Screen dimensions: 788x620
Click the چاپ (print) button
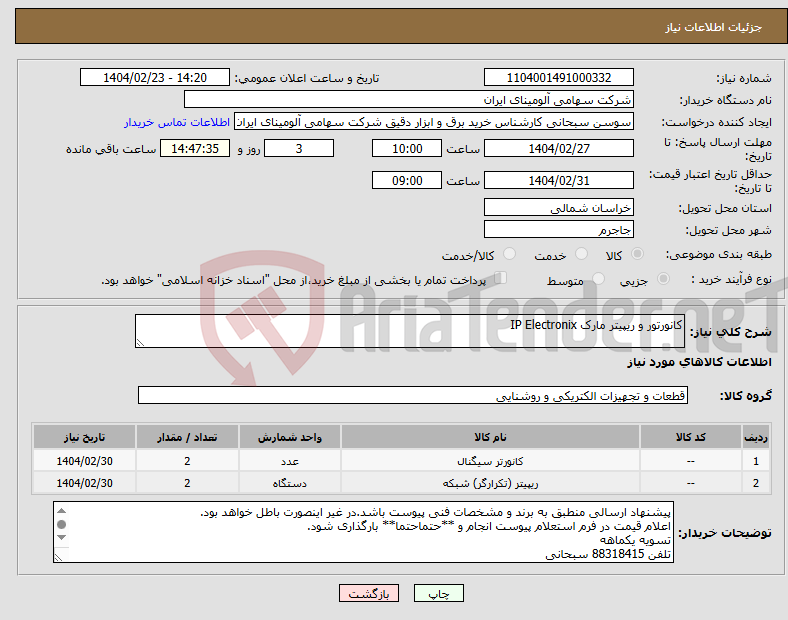tap(438, 593)
